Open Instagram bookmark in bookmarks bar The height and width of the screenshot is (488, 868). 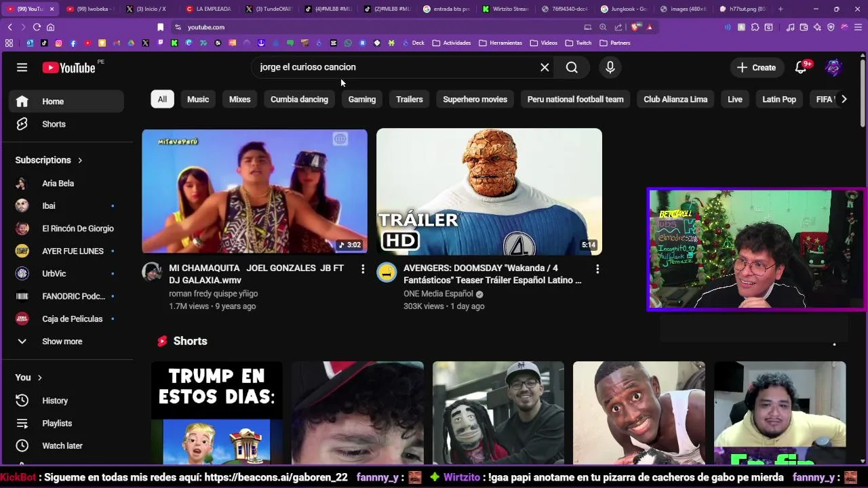[58, 43]
